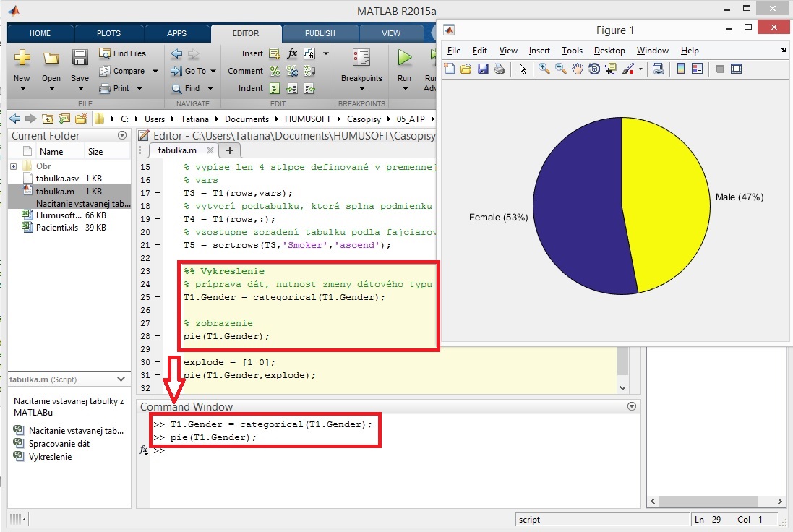Show Plot Tools and dock figure icon
793x532 pixels.
(x=737, y=69)
